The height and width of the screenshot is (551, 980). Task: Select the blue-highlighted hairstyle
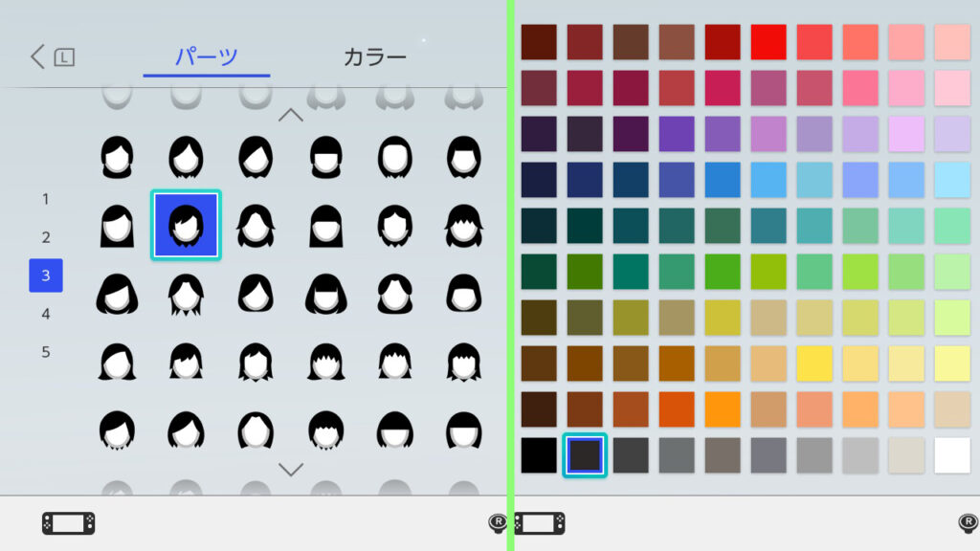pos(187,225)
